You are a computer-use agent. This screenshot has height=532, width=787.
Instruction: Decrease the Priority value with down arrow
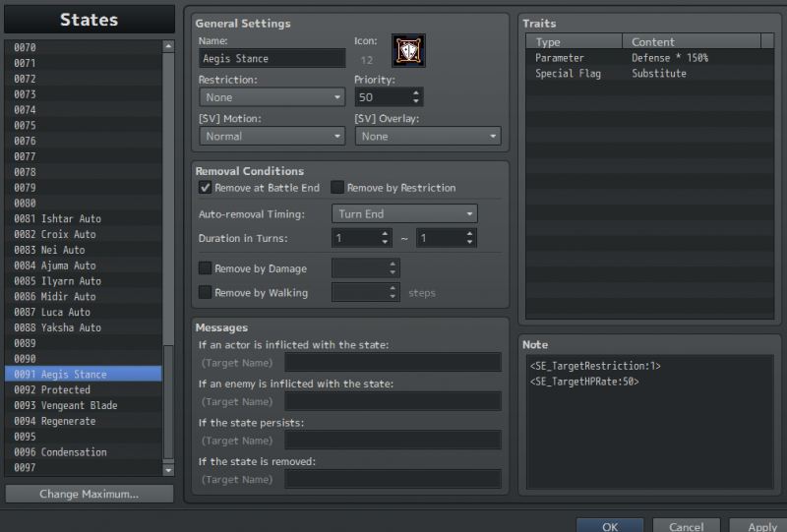[416, 101]
